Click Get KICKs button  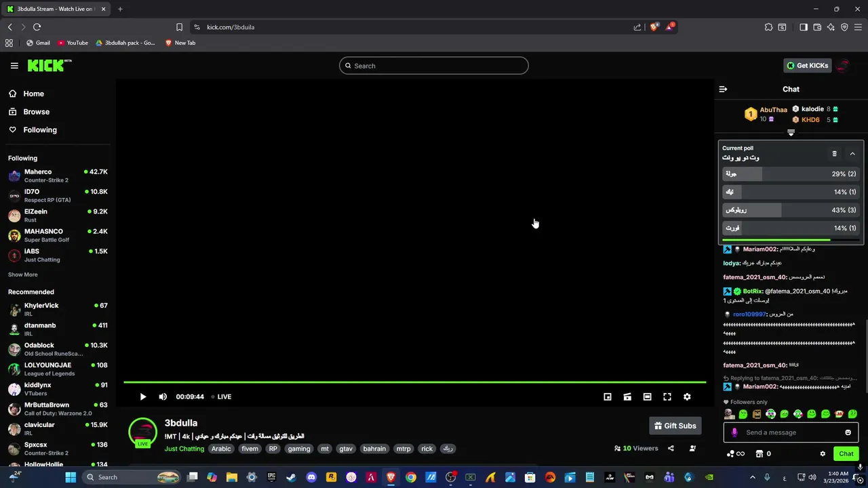pyautogui.click(x=807, y=66)
